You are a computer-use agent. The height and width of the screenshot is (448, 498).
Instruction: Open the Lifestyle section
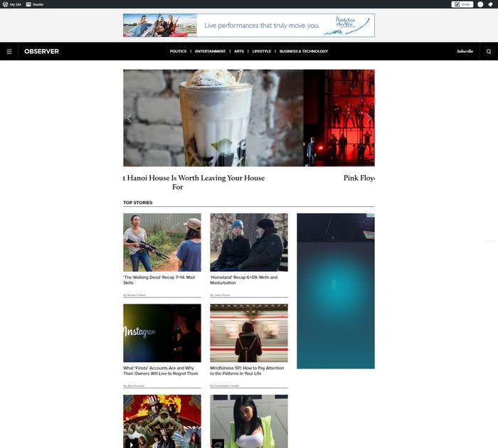click(262, 51)
